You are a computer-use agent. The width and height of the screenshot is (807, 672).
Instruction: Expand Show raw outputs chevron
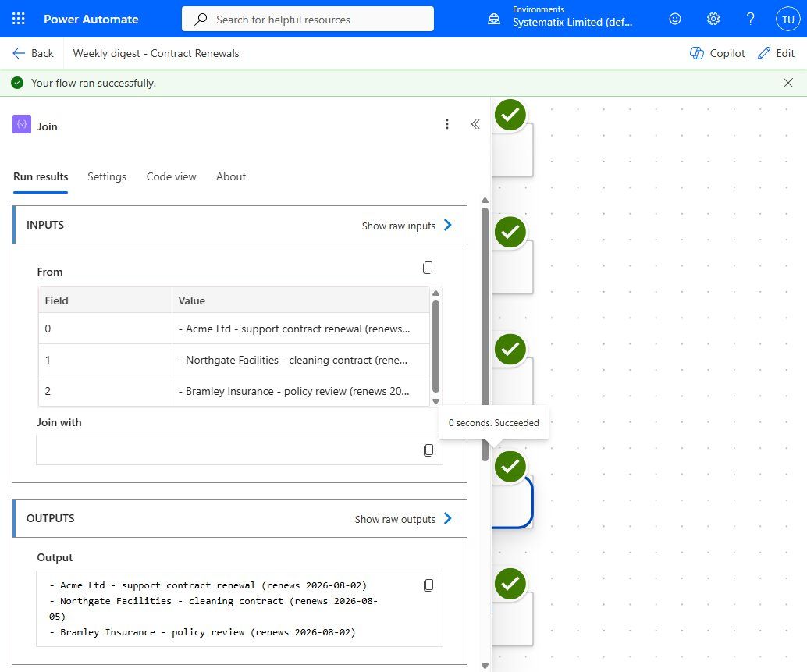pos(448,518)
